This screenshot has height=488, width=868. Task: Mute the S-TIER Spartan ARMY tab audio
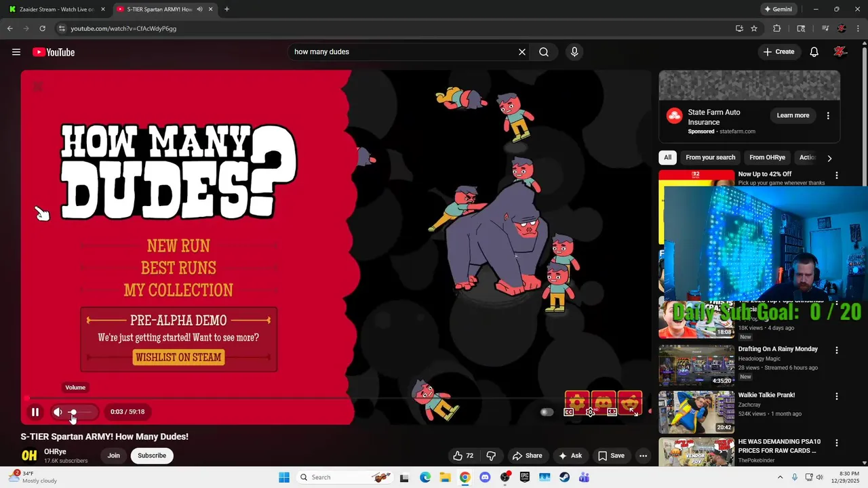click(x=199, y=9)
